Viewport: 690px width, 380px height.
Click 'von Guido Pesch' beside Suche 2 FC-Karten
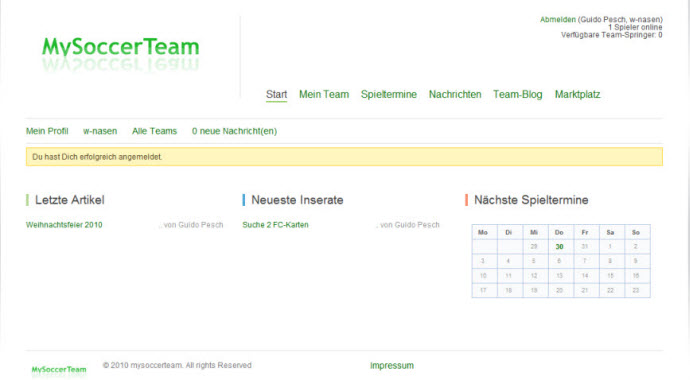(410, 225)
